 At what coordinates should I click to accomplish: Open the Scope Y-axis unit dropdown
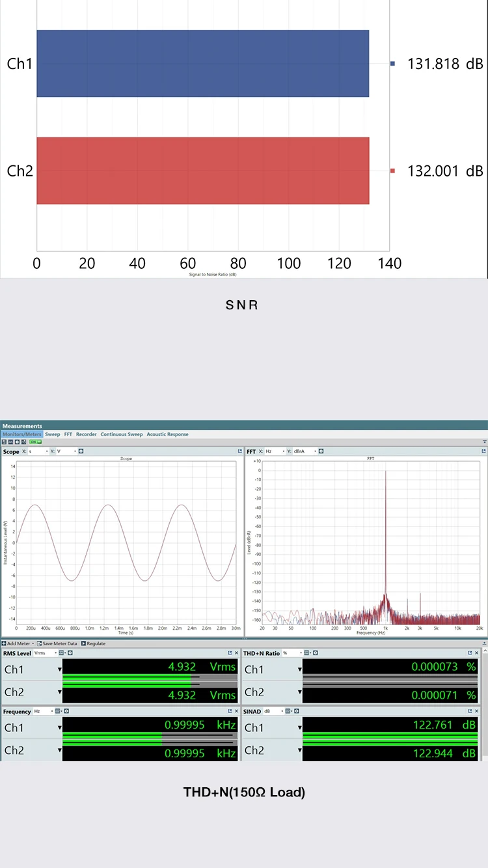66,451
